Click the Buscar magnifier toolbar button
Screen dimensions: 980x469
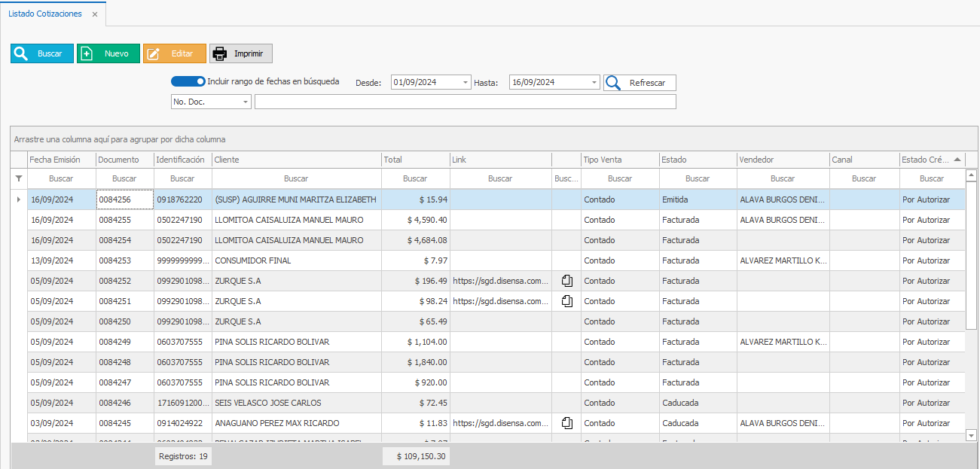pyautogui.click(x=42, y=53)
